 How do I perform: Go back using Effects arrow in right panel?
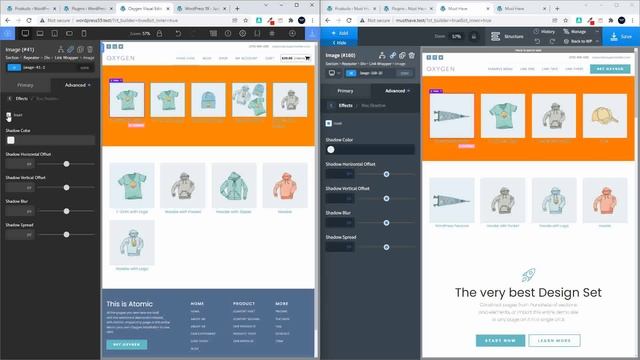[331, 105]
